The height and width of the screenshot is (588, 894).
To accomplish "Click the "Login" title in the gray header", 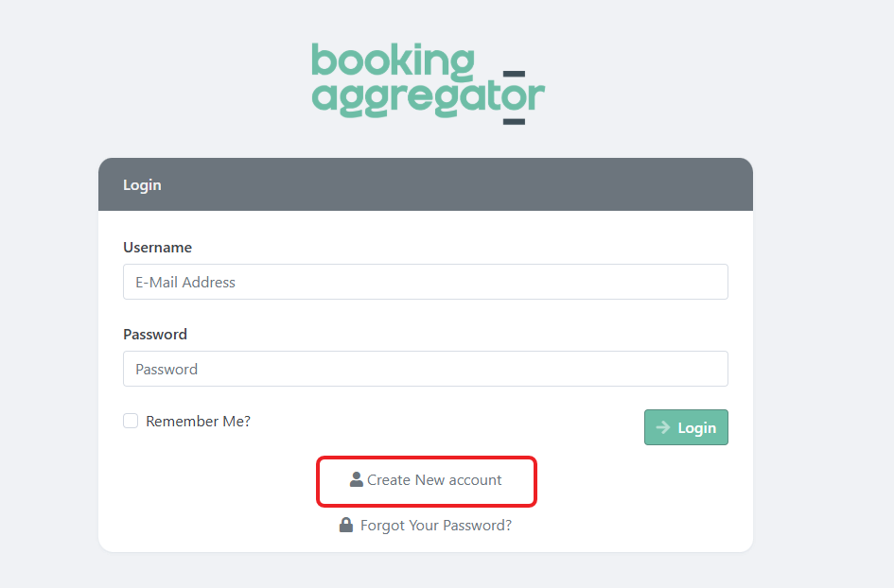I will (x=142, y=185).
